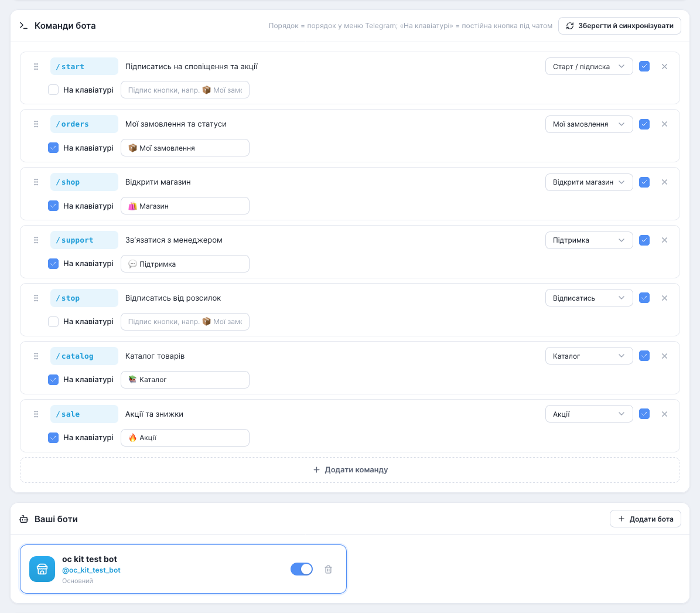
Task: Click description Підписатись на сповіщення та акції
Action: point(192,67)
